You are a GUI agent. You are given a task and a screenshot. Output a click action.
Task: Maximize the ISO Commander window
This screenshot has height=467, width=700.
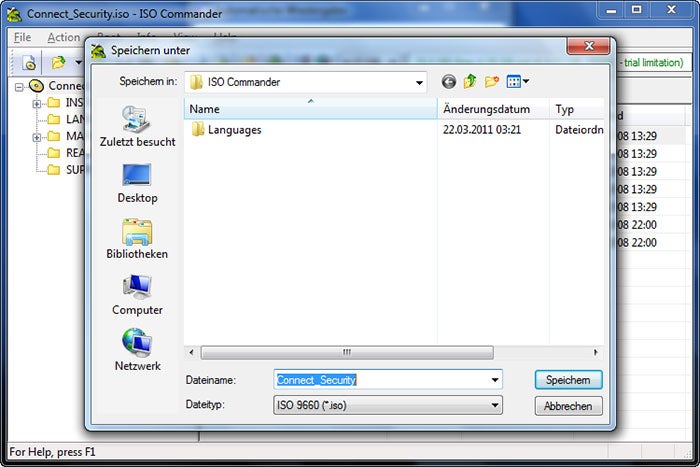pyautogui.click(x=637, y=9)
